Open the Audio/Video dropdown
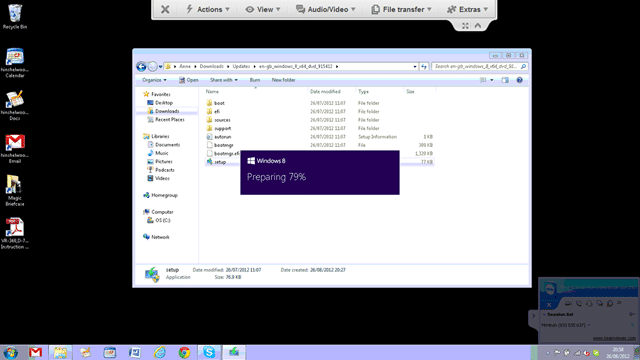640x360 pixels. point(325,9)
